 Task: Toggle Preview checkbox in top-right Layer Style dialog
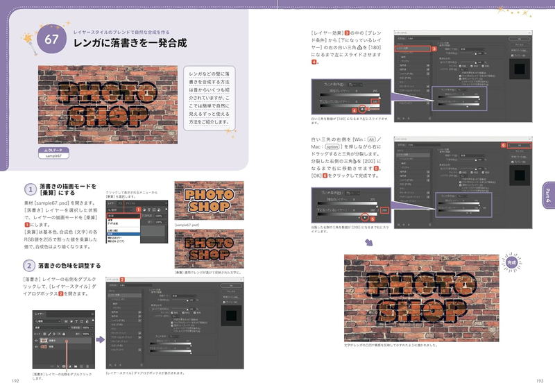click(512, 56)
